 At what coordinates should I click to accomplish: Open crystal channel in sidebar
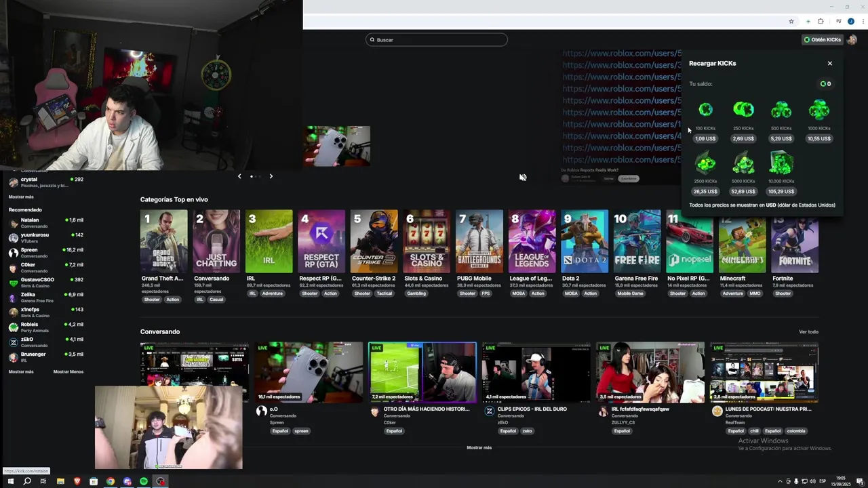pos(45,182)
